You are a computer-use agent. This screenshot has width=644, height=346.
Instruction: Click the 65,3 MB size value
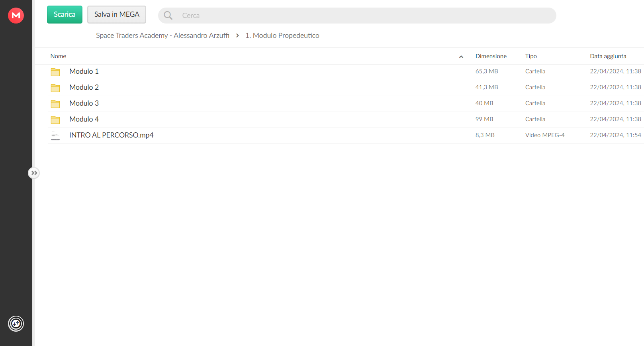[x=487, y=71]
